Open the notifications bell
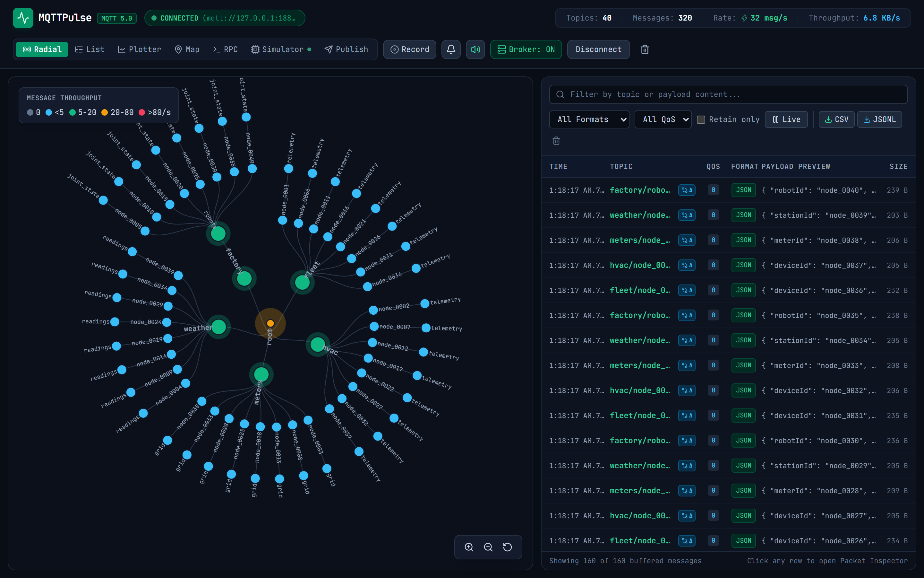 tap(451, 49)
